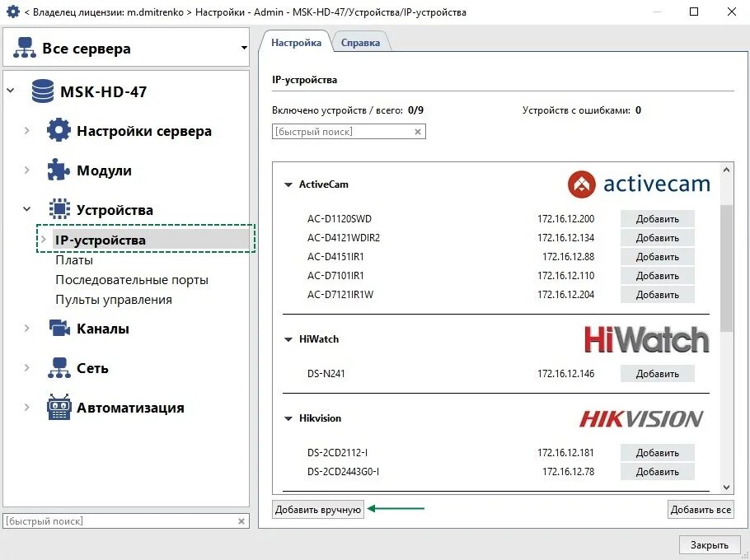
Task: Click the network icon for Сеть
Action: pos(59,368)
